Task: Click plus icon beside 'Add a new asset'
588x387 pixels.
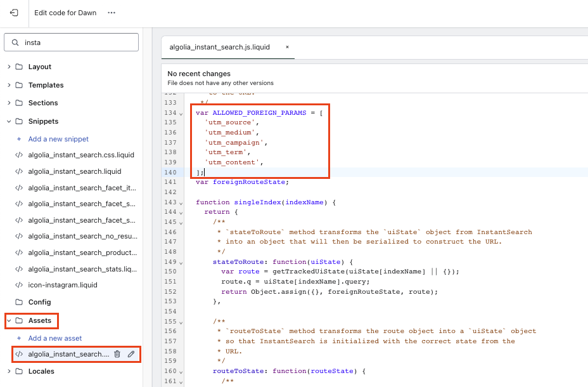Action: 19,338
